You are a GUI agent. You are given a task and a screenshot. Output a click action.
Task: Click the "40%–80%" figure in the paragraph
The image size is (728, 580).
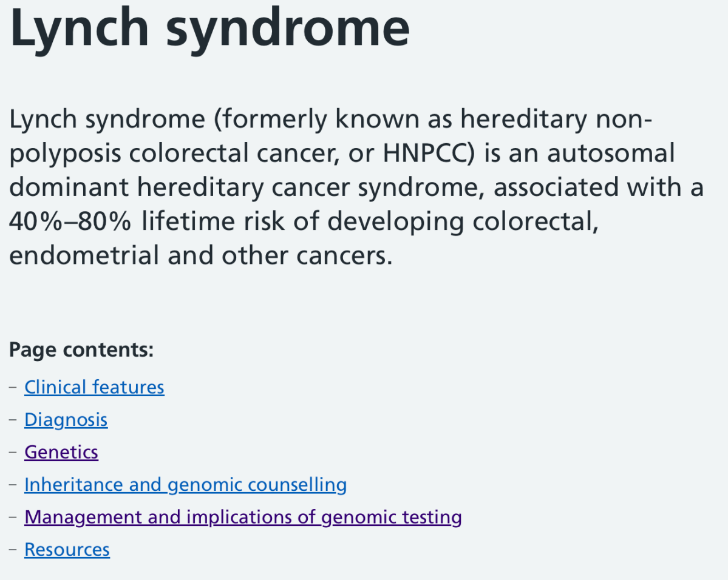click(70, 222)
